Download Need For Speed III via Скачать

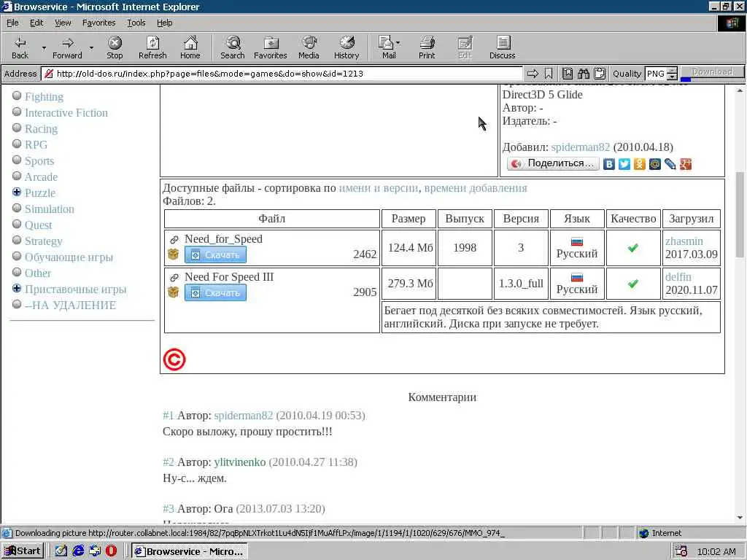click(x=215, y=292)
